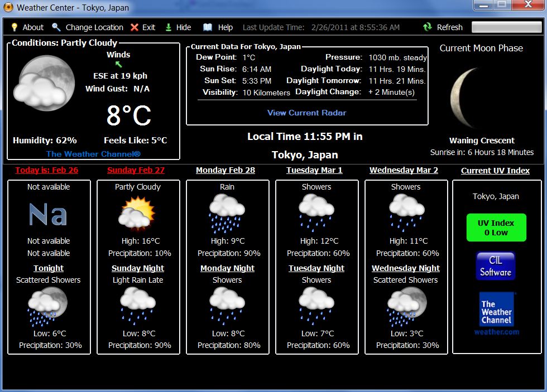Click The Weather Channel® text link
Viewport: 547px width, 392px height.
pyautogui.click(x=93, y=154)
